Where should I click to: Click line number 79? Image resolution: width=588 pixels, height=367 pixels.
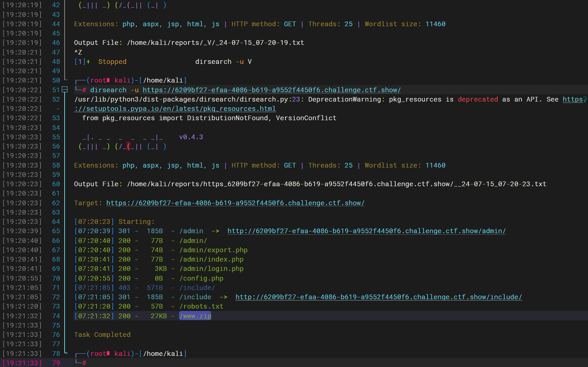pos(56,363)
